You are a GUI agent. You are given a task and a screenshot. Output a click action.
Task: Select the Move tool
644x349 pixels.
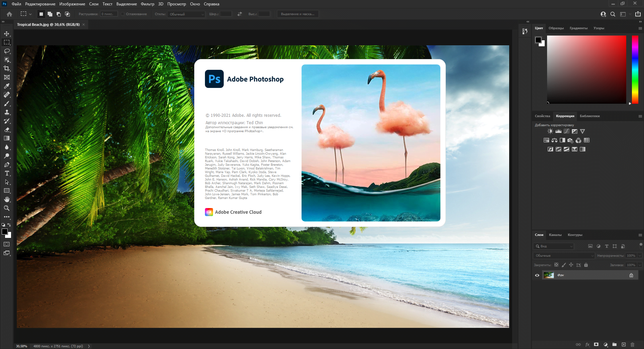pyautogui.click(x=7, y=34)
